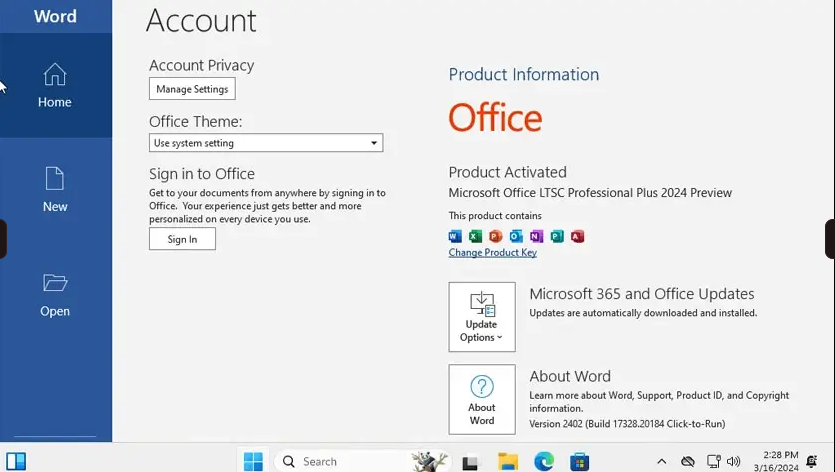Screen dimensions: 835x472
Task: Click the Word app icon in product list
Action: point(455,236)
